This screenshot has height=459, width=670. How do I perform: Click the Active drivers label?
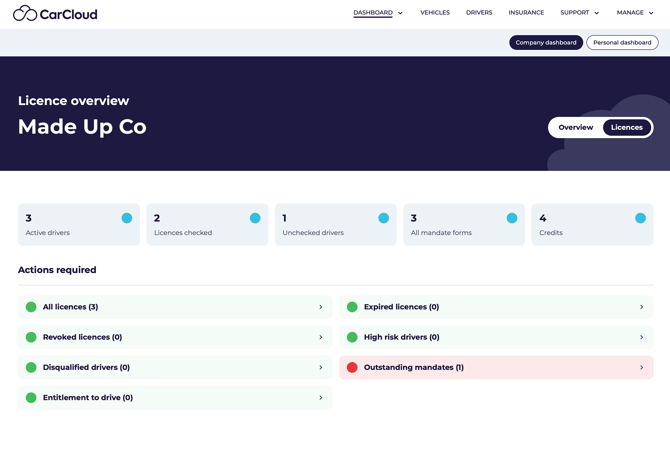(x=47, y=232)
